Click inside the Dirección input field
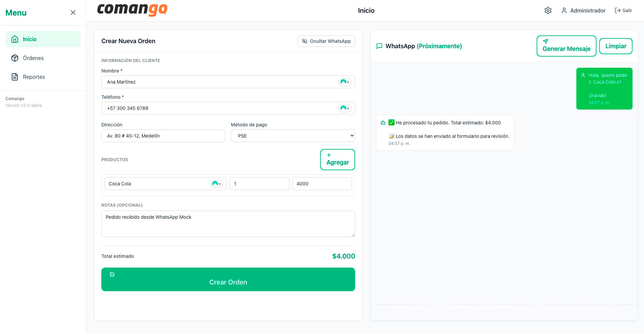Viewport: 644px width, 334px height. pos(163,136)
